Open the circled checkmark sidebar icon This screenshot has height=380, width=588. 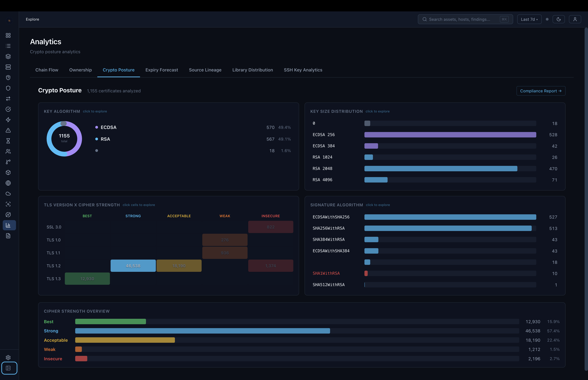click(x=8, y=109)
